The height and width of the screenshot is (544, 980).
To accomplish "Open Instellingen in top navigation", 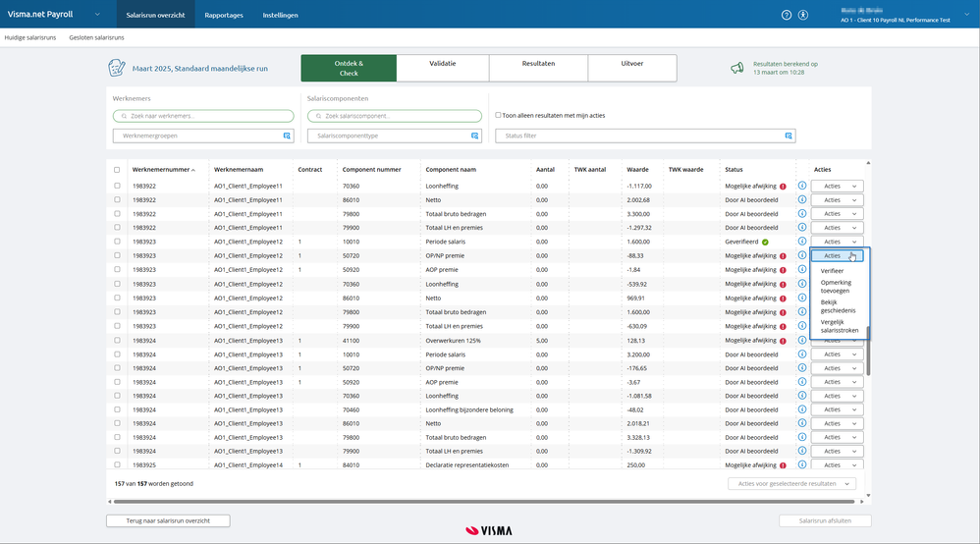I will pos(280,15).
